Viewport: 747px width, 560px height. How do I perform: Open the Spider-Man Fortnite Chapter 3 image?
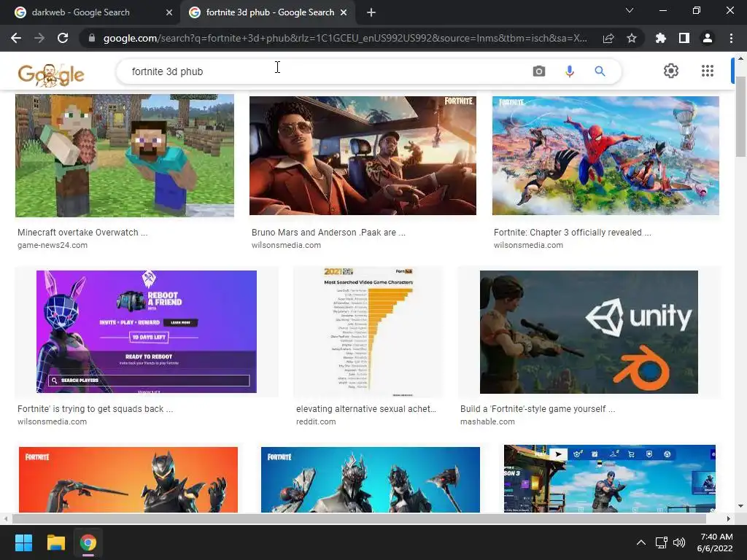click(605, 155)
